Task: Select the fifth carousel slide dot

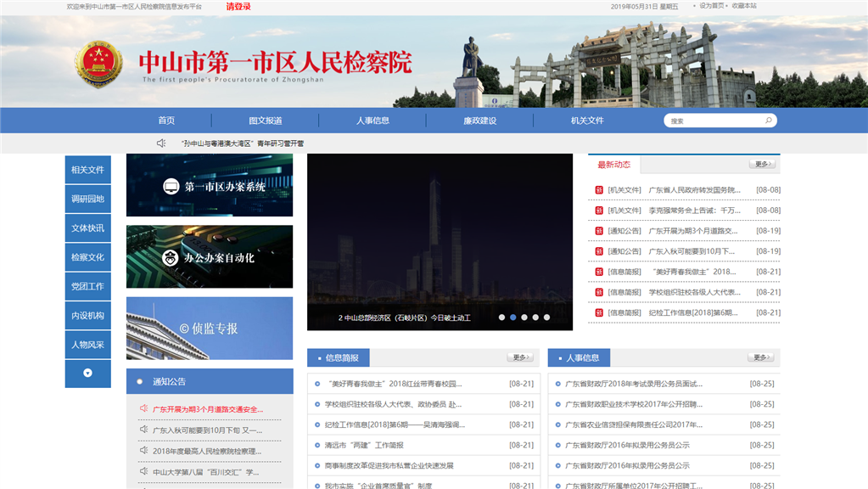Action: tap(547, 318)
